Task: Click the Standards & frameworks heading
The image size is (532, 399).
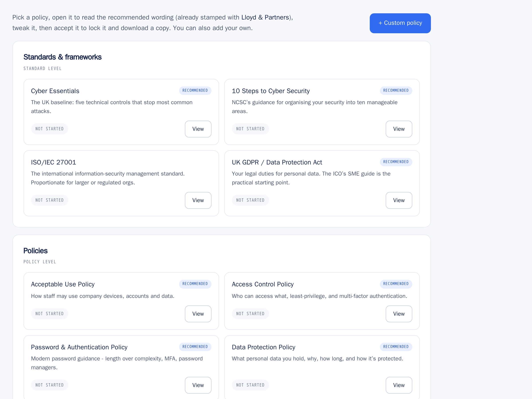Action: coord(63,57)
